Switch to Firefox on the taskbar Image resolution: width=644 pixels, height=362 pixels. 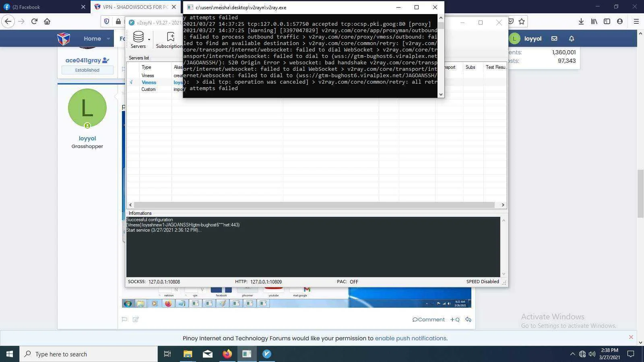point(227,354)
